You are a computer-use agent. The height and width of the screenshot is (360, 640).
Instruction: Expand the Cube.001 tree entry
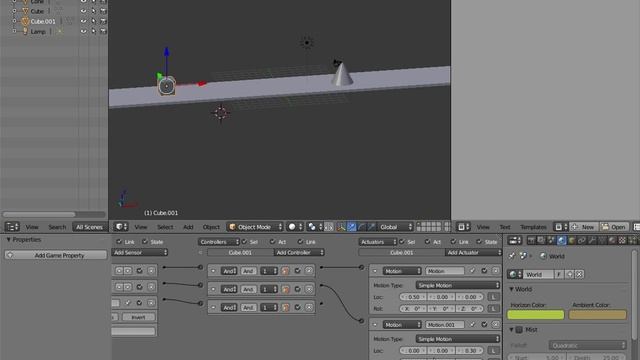tap(14, 21)
